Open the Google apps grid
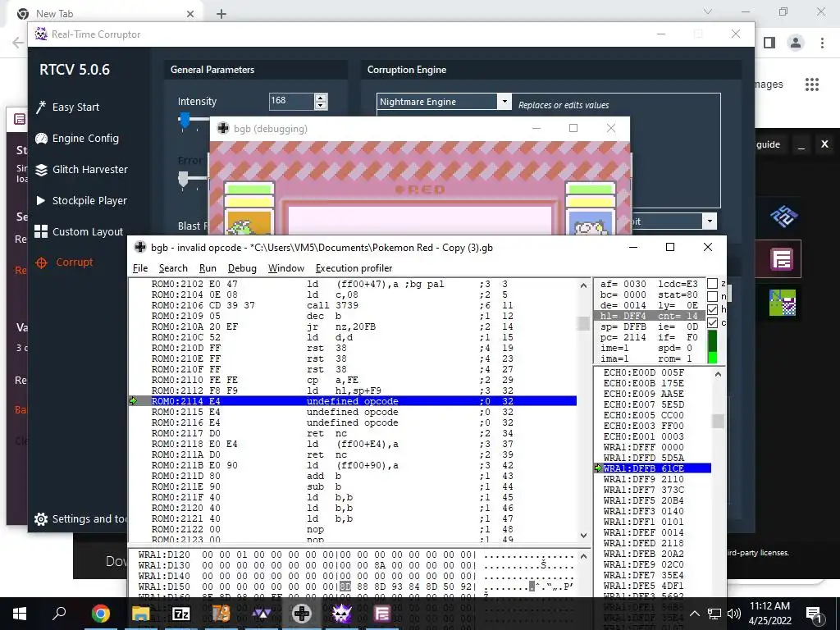Image resolution: width=840 pixels, height=630 pixels. click(x=812, y=84)
